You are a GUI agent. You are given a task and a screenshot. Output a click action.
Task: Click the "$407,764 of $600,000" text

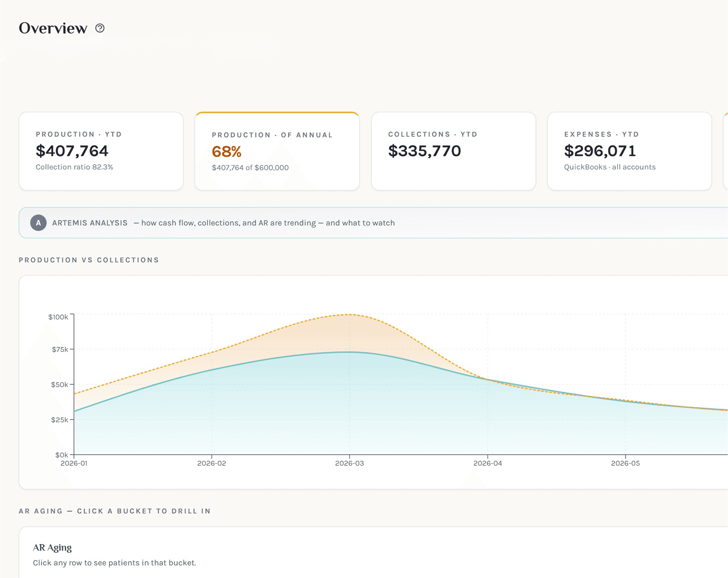[x=250, y=168]
